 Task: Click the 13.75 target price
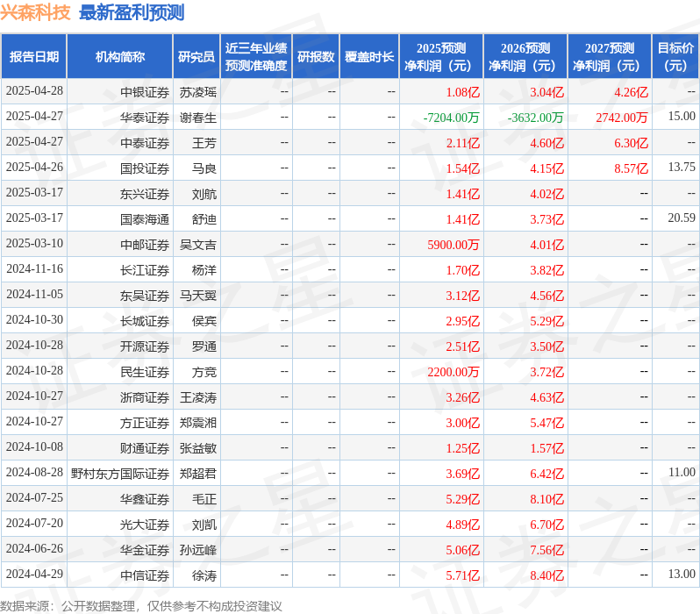pyautogui.click(x=682, y=168)
